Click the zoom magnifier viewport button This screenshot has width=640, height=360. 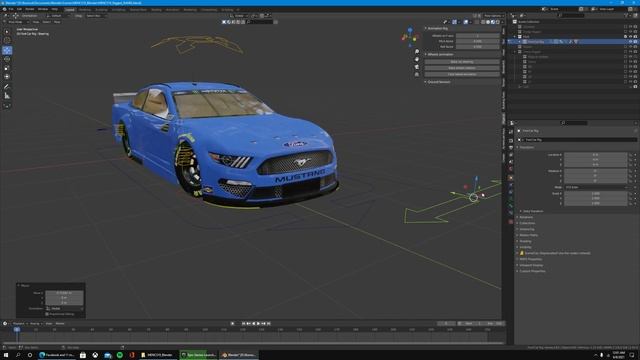(417, 52)
